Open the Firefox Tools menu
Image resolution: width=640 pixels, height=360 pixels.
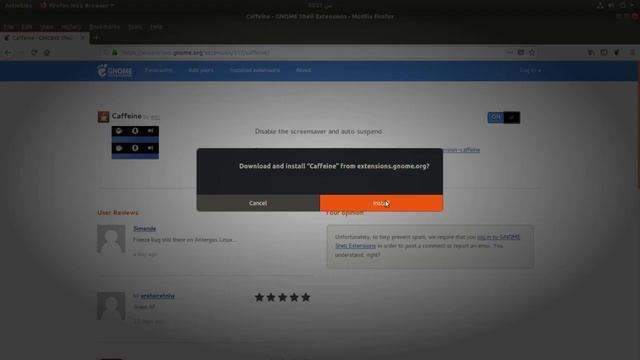pos(135,27)
